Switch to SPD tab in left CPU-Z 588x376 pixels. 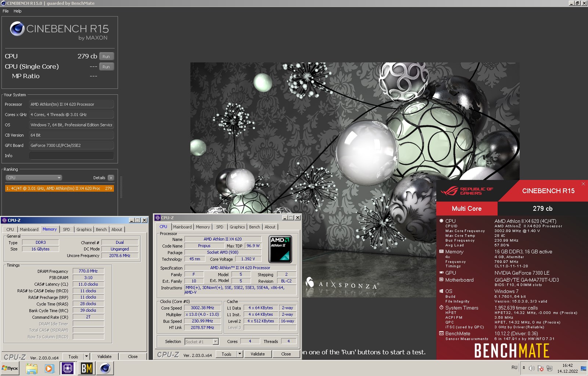[x=66, y=229]
